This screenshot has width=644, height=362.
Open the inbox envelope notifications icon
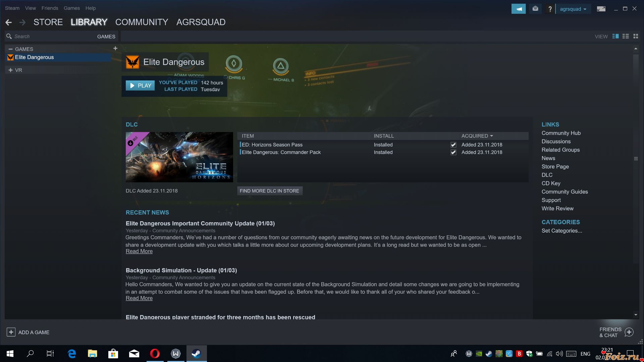(535, 9)
